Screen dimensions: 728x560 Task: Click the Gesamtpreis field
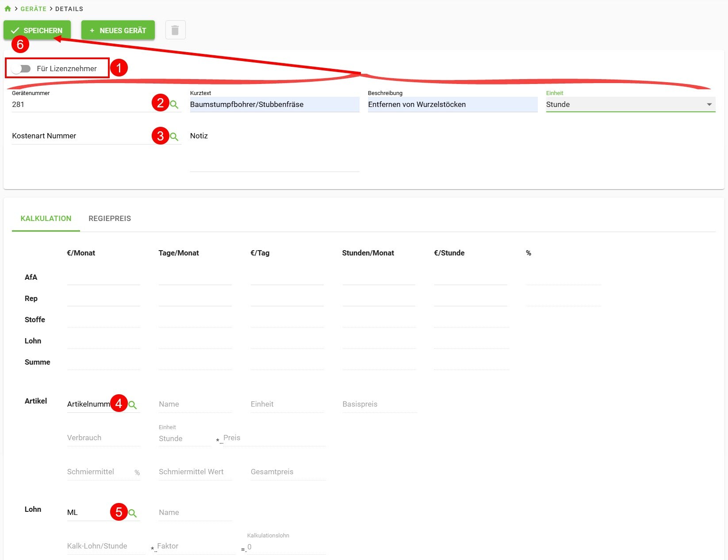pyautogui.click(x=288, y=472)
